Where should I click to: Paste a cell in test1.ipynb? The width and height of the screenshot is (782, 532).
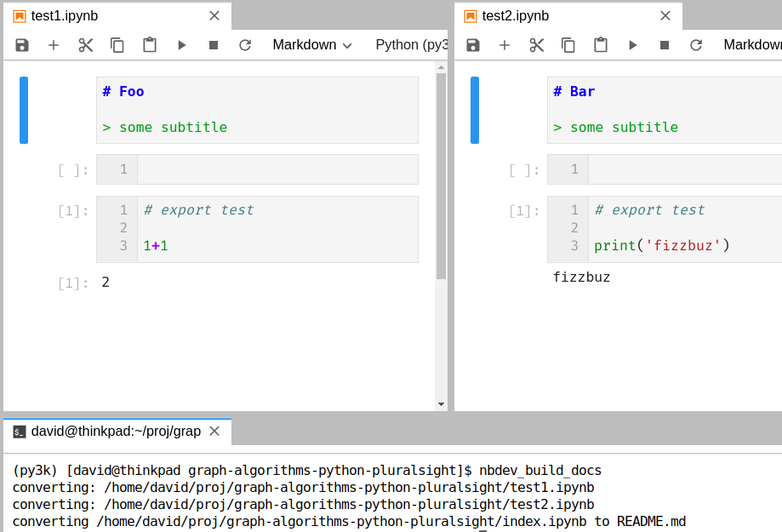(150, 45)
